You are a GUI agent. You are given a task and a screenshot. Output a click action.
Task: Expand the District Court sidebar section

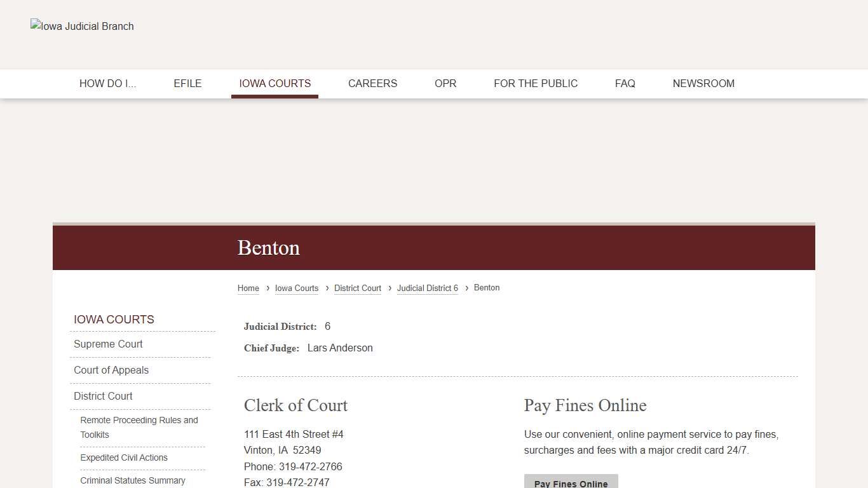click(103, 396)
